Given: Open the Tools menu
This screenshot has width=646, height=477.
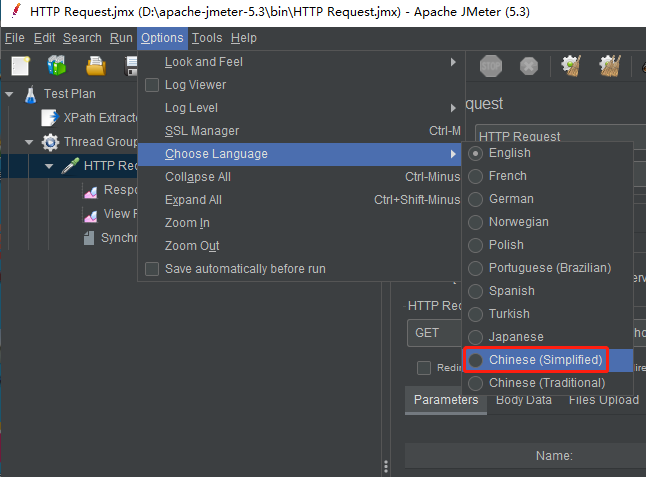Looking at the screenshot, I should pos(207,38).
